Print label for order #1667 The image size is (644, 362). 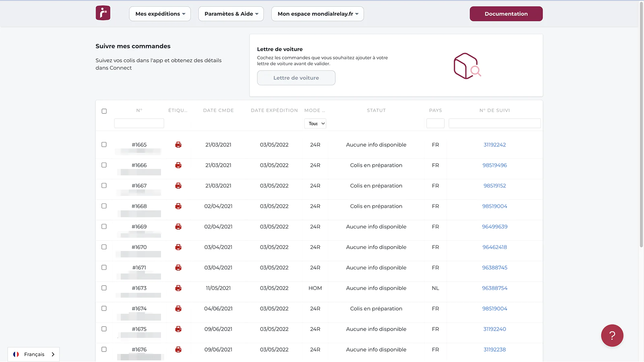[x=178, y=186]
